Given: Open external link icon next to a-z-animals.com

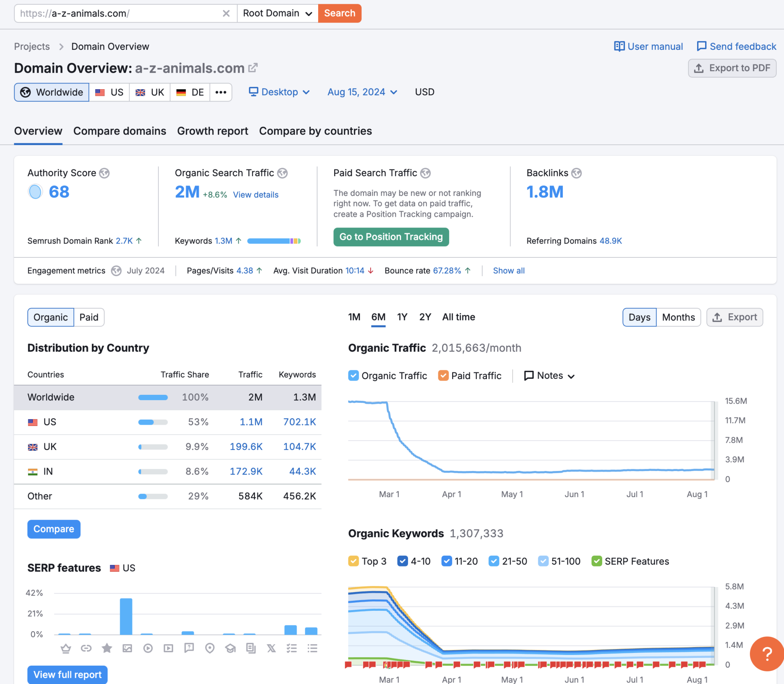Looking at the screenshot, I should (x=253, y=68).
